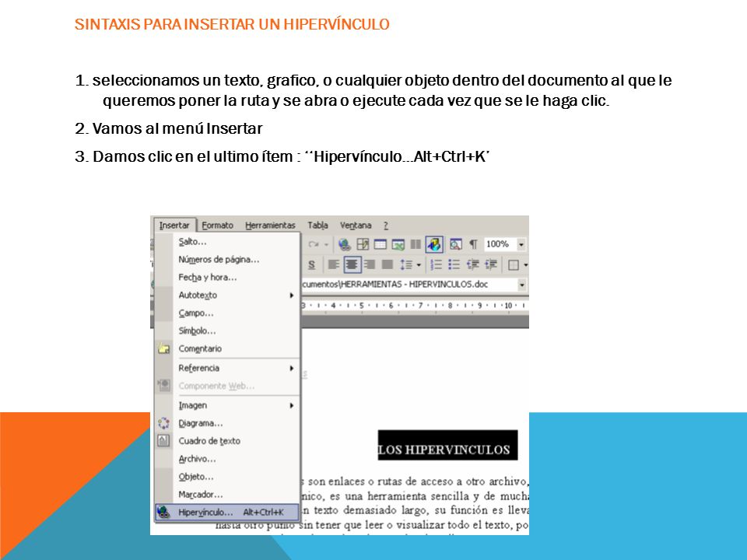Select Align Right in the formatting toolbar

pyautogui.click(x=370, y=264)
